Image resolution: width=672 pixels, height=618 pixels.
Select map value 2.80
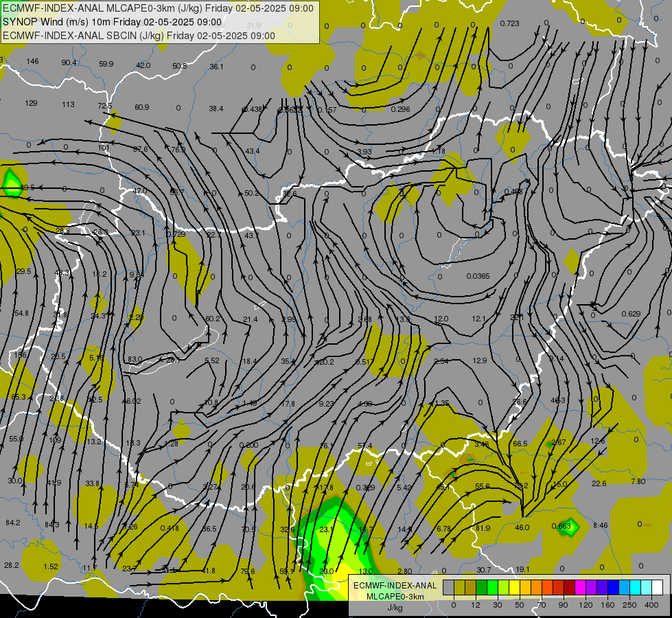click(x=404, y=571)
